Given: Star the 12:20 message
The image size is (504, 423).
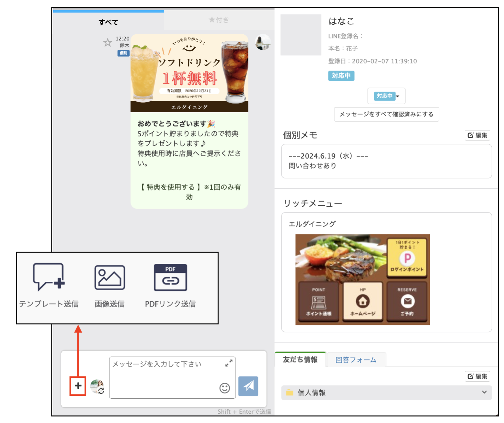Looking at the screenshot, I should [x=107, y=42].
